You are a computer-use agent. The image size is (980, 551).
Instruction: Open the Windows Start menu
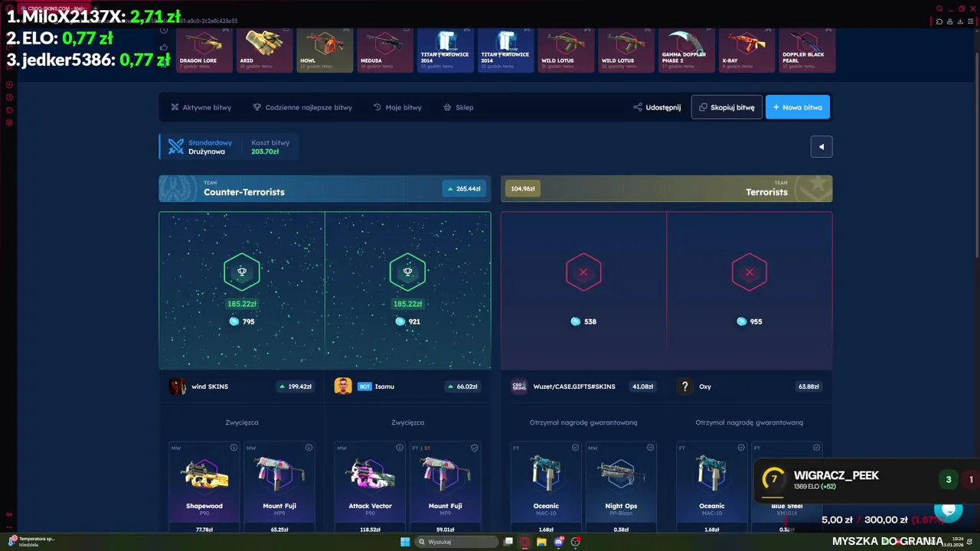pyautogui.click(x=405, y=542)
